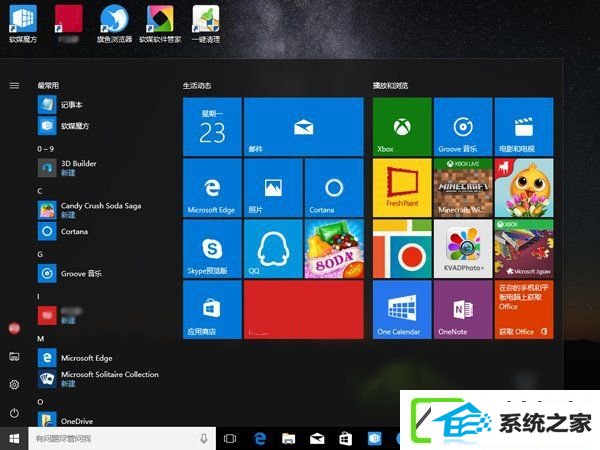600x450 pixels.
Task: Open Settings gear in Start sidebar
Action: click(x=14, y=385)
